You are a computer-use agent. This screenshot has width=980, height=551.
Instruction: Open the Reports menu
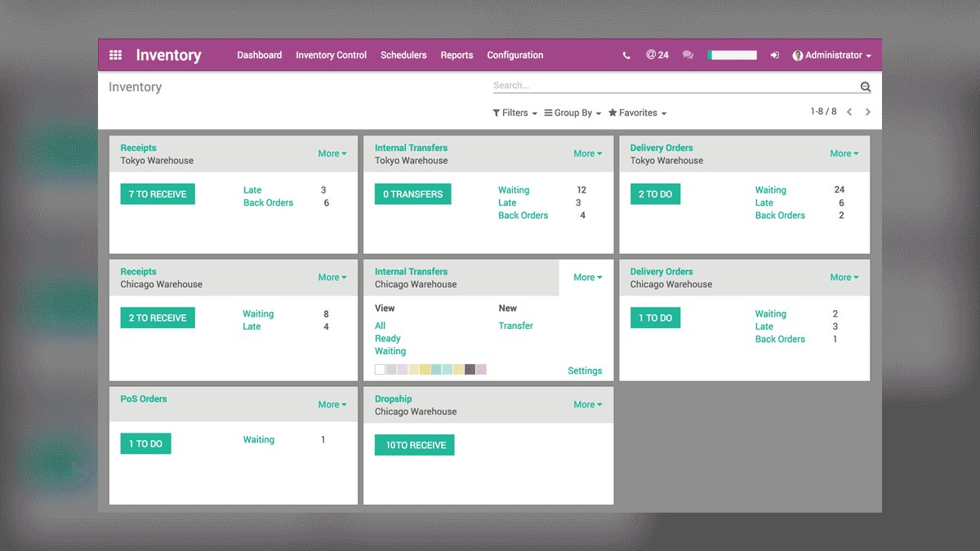pos(457,56)
